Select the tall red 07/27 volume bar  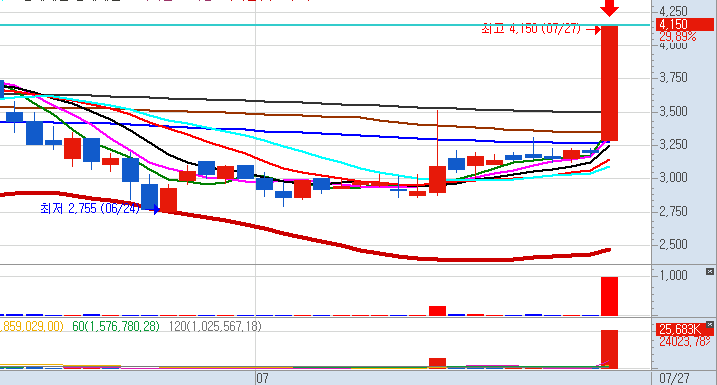pyautogui.click(x=609, y=296)
